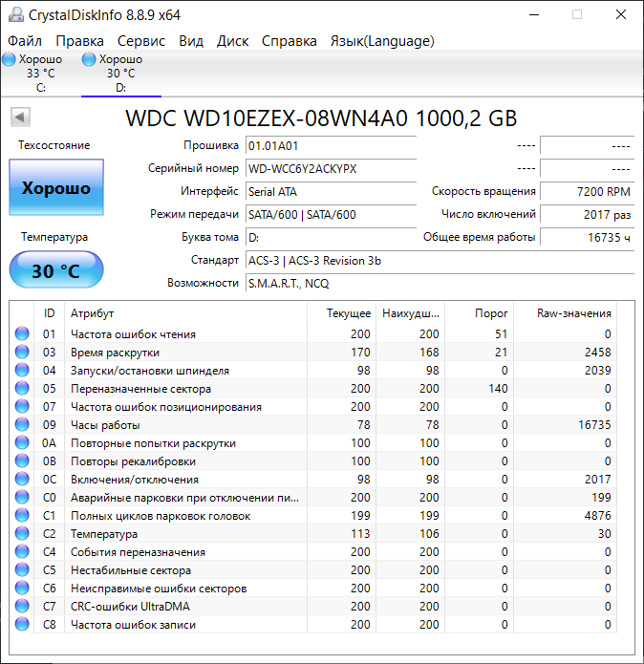Viewport: 644px width, 664px height.
Task: Click status orb for attribute 04 row
Action: click(22, 370)
